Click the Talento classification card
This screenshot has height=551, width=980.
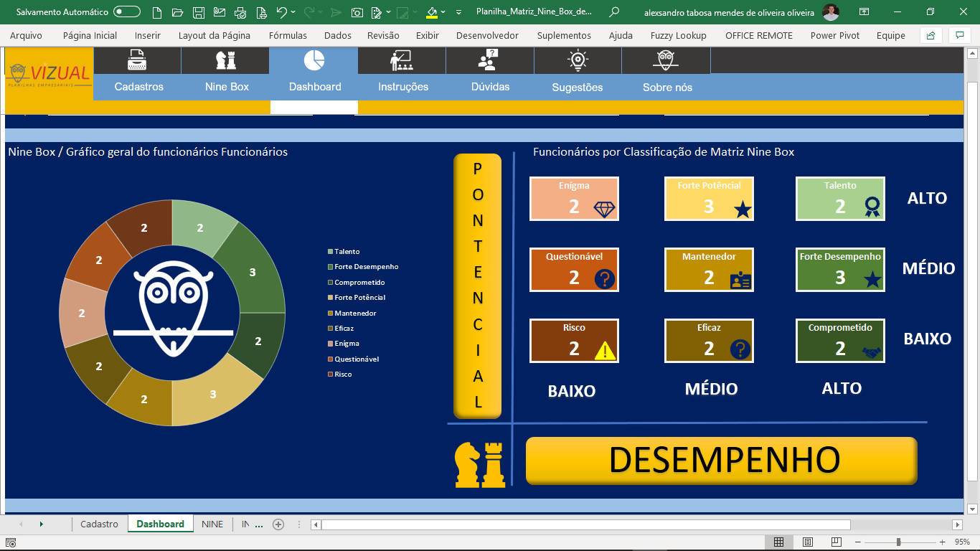click(x=840, y=198)
